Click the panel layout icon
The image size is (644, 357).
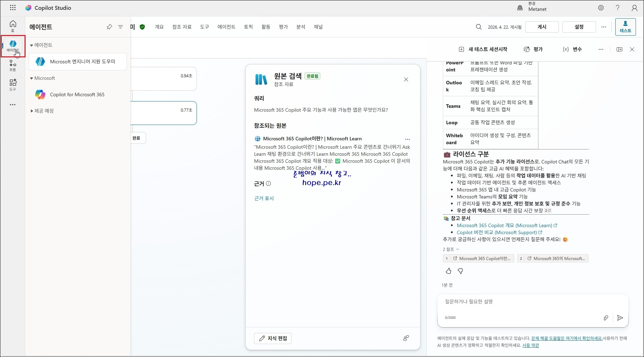click(619, 49)
